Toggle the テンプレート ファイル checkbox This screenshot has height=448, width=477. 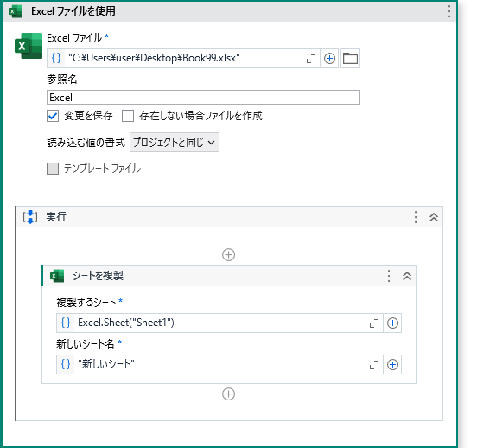click(53, 169)
